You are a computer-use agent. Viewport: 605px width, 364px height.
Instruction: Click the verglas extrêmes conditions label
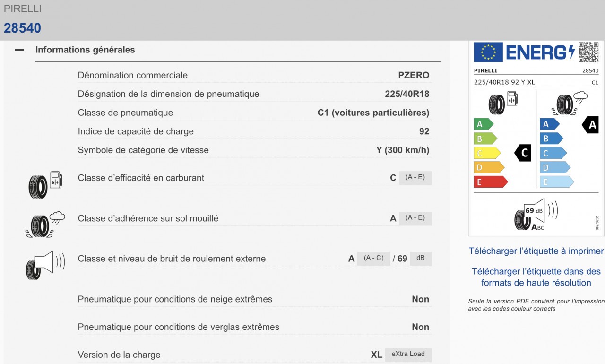(x=179, y=327)
